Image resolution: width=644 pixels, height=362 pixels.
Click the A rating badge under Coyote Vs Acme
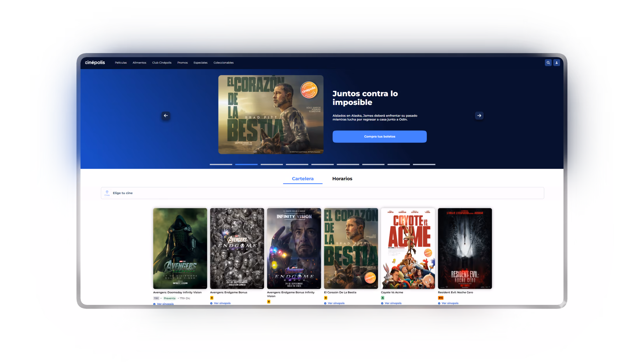tap(383, 298)
